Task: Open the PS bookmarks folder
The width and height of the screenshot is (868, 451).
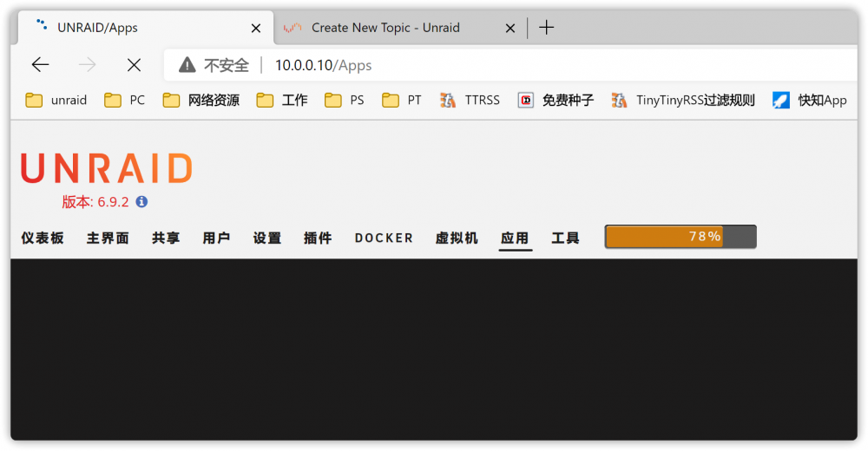Action: tap(345, 100)
